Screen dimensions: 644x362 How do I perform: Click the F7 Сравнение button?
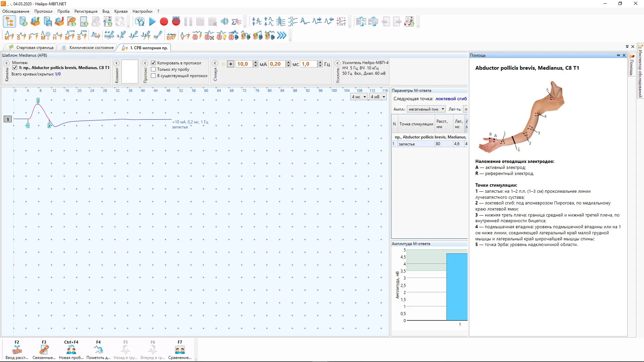tap(180, 350)
